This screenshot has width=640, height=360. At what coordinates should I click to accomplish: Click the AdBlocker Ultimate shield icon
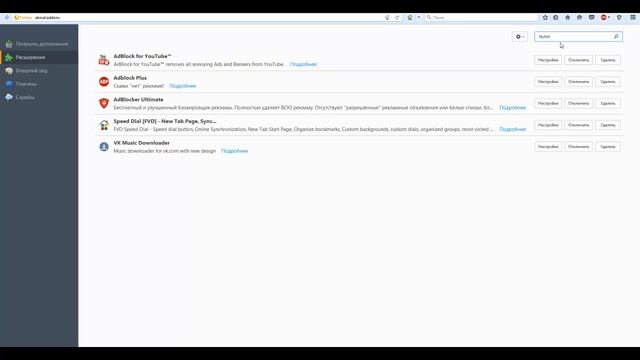(x=104, y=103)
